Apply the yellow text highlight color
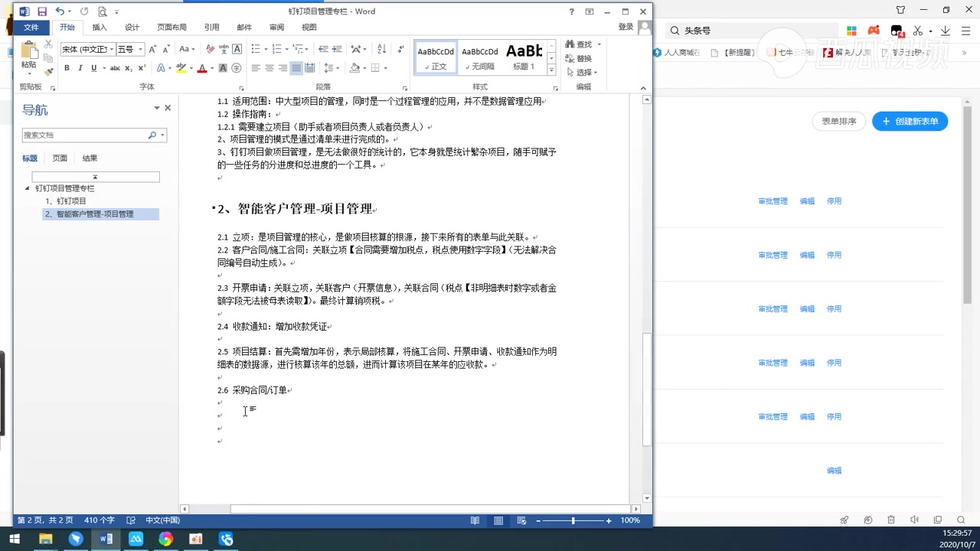 181,68
